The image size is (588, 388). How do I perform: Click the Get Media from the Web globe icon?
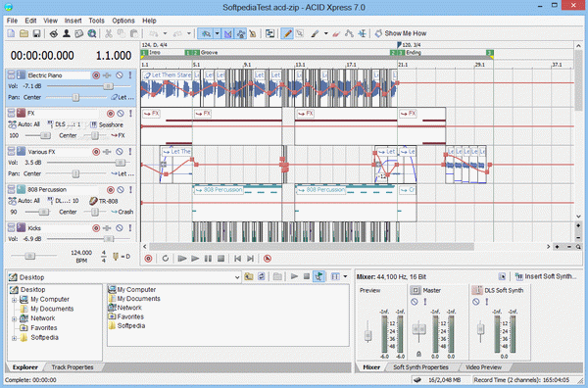(x=92, y=33)
